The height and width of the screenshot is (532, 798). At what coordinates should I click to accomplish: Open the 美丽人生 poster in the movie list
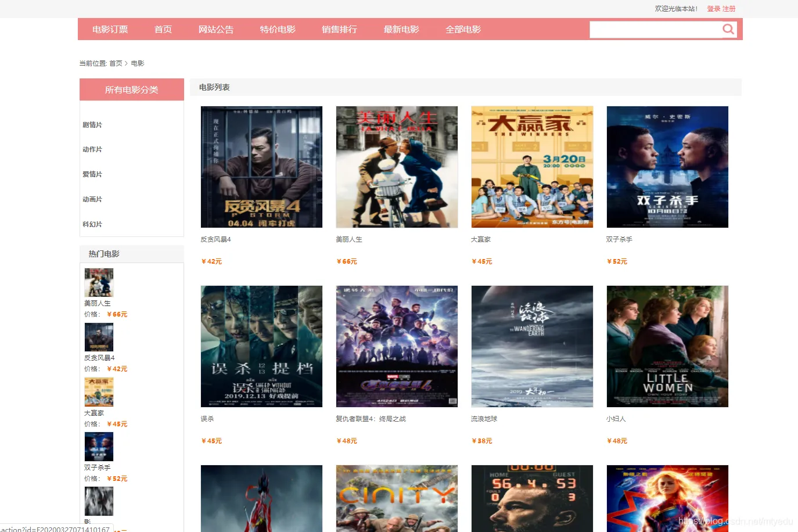click(397, 167)
